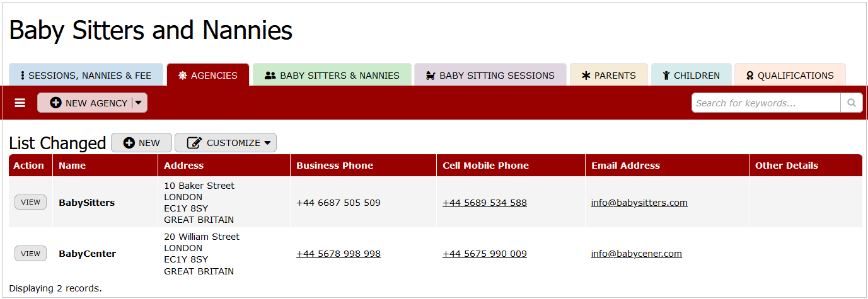Focus the keyword search field
The image size is (868, 299).
766,103
